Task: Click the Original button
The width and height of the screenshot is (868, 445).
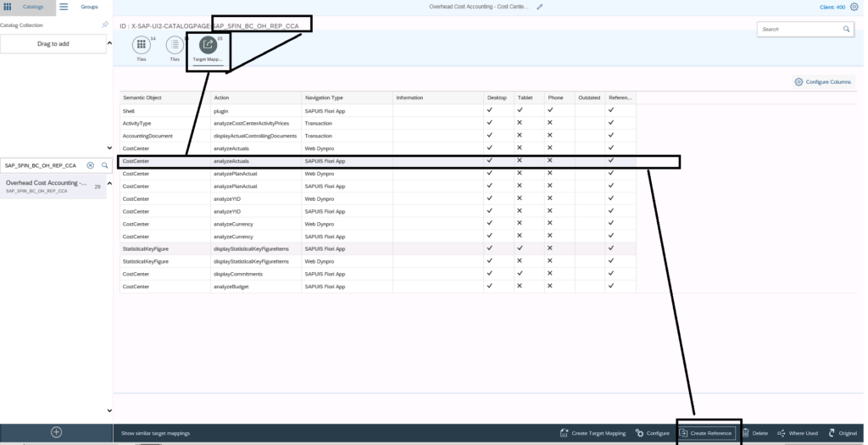Action: point(843,433)
